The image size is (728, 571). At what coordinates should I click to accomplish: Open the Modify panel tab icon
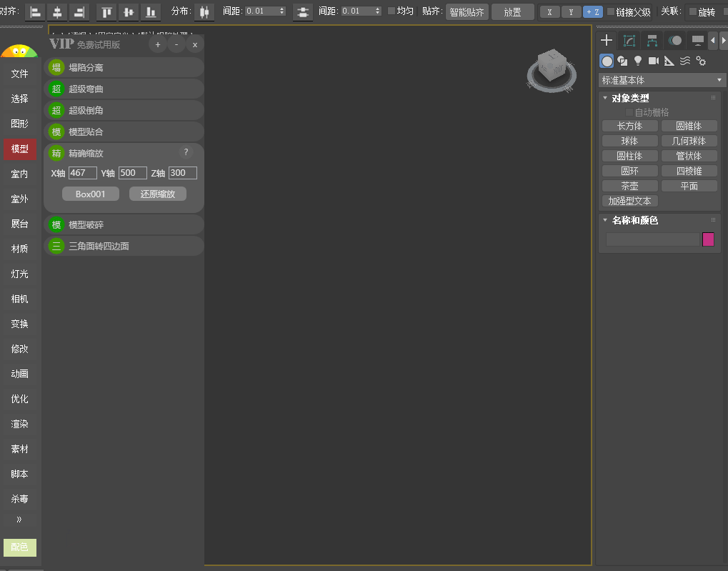click(x=629, y=40)
